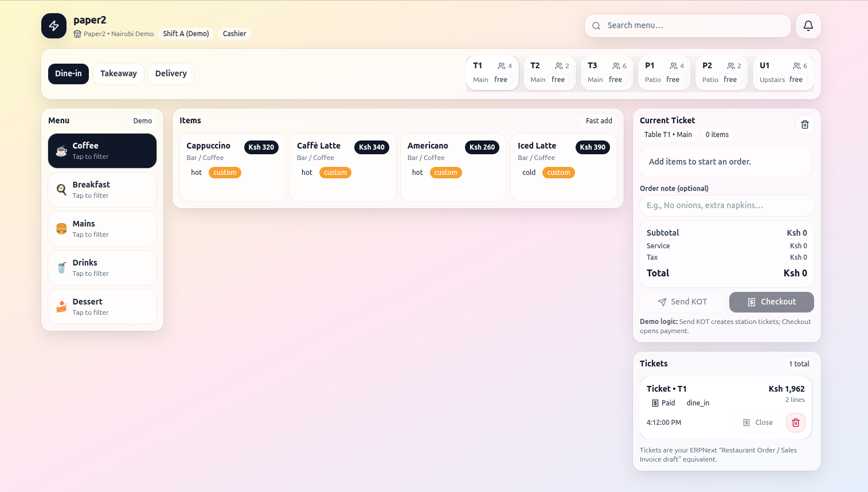The height and width of the screenshot is (492, 868).
Task: Delete Ticket T1 using red trash icon
Action: pos(795,423)
